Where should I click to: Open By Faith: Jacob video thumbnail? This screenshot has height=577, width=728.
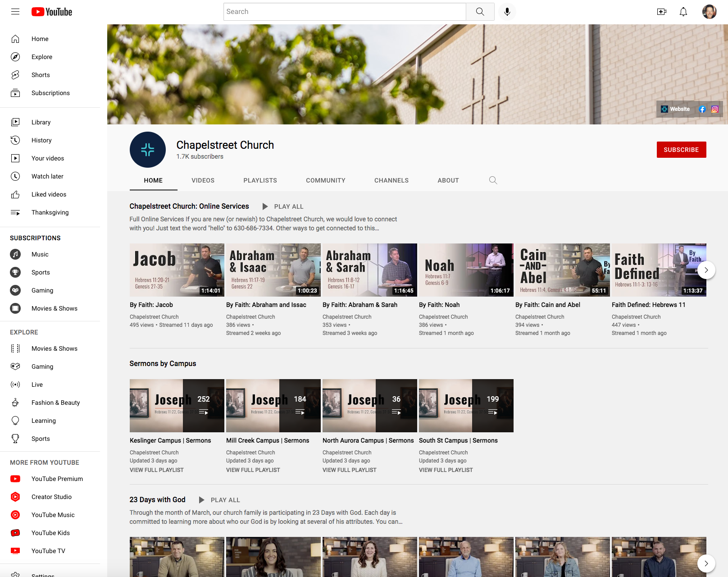(x=177, y=270)
